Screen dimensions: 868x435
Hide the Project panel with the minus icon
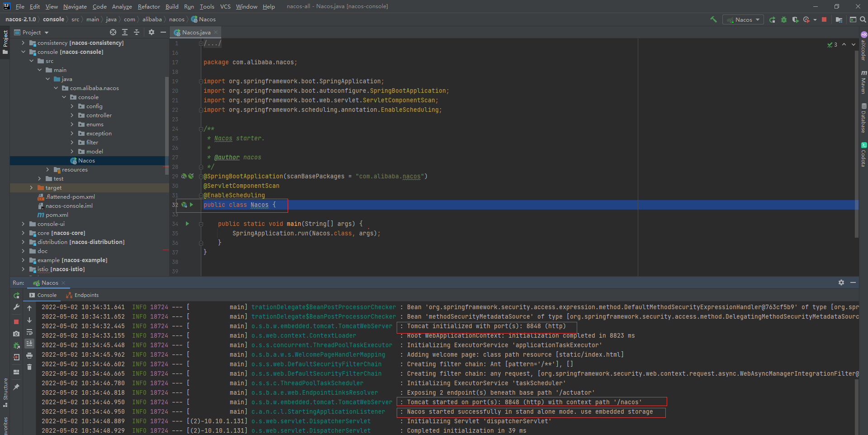pyautogui.click(x=163, y=32)
